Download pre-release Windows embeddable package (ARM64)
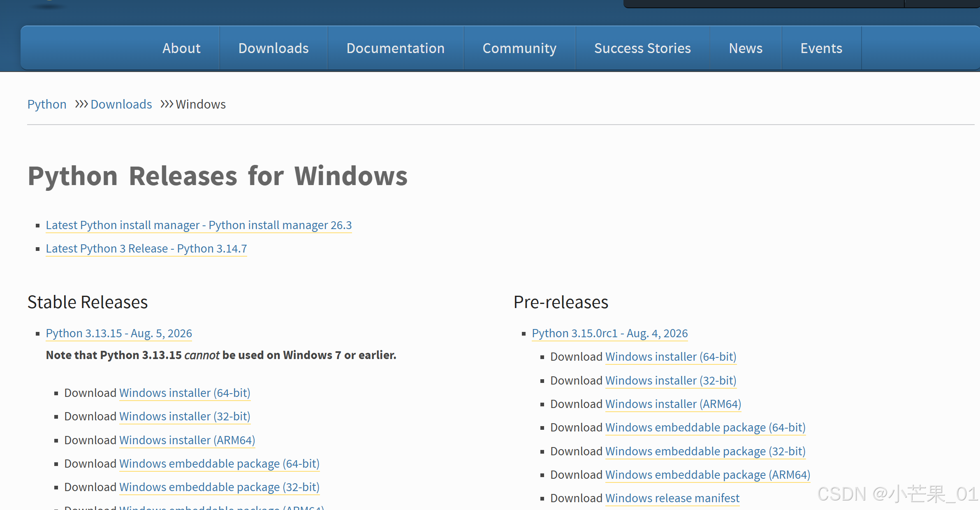 coord(708,475)
